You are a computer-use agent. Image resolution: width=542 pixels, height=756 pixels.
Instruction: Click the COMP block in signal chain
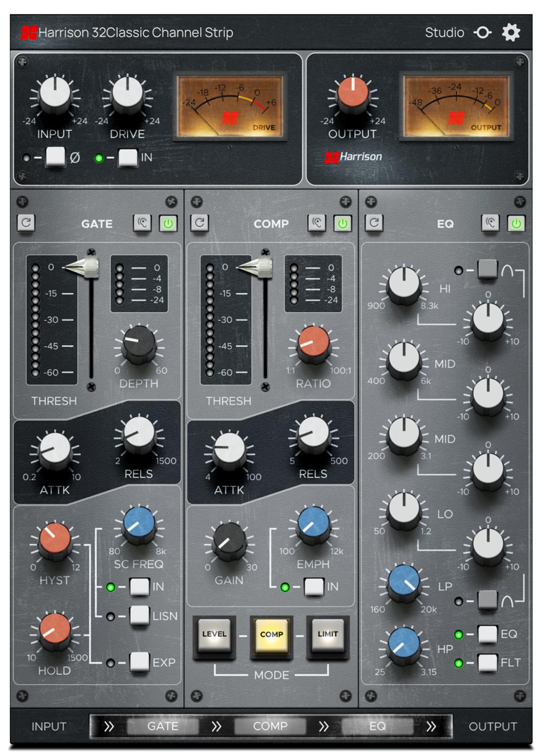click(x=270, y=726)
